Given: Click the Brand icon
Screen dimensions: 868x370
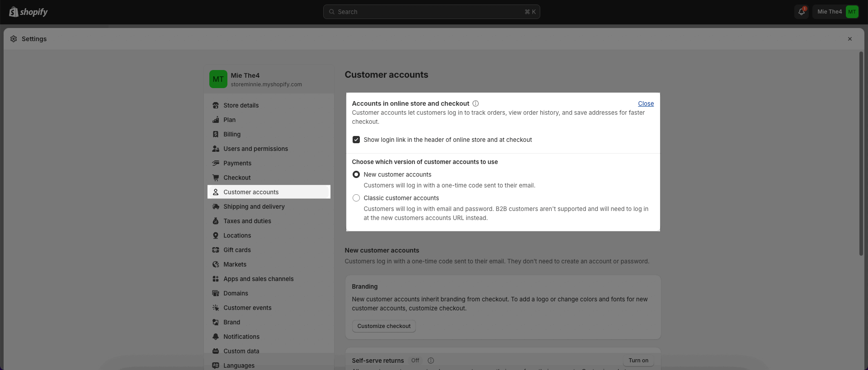Looking at the screenshot, I should click(x=216, y=322).
